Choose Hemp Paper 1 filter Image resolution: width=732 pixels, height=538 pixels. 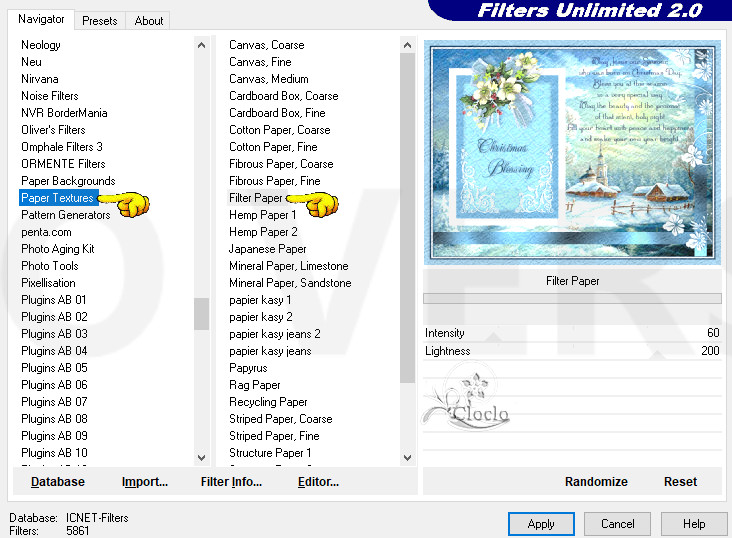tap(262, 215)
